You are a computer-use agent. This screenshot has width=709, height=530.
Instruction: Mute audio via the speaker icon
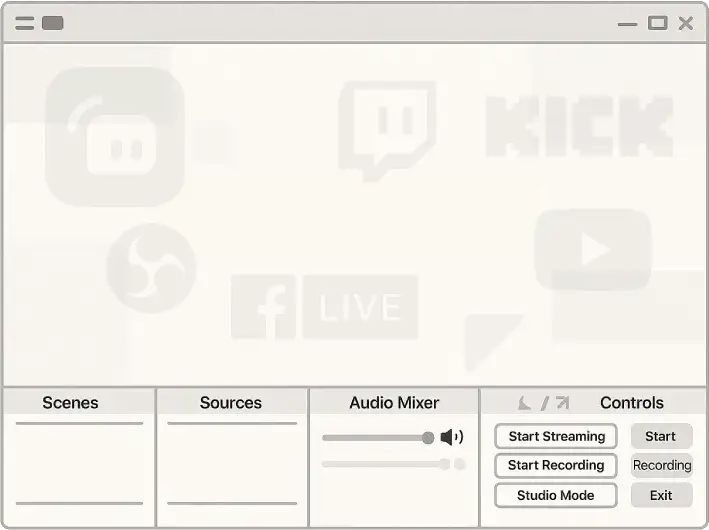[451, 437]
